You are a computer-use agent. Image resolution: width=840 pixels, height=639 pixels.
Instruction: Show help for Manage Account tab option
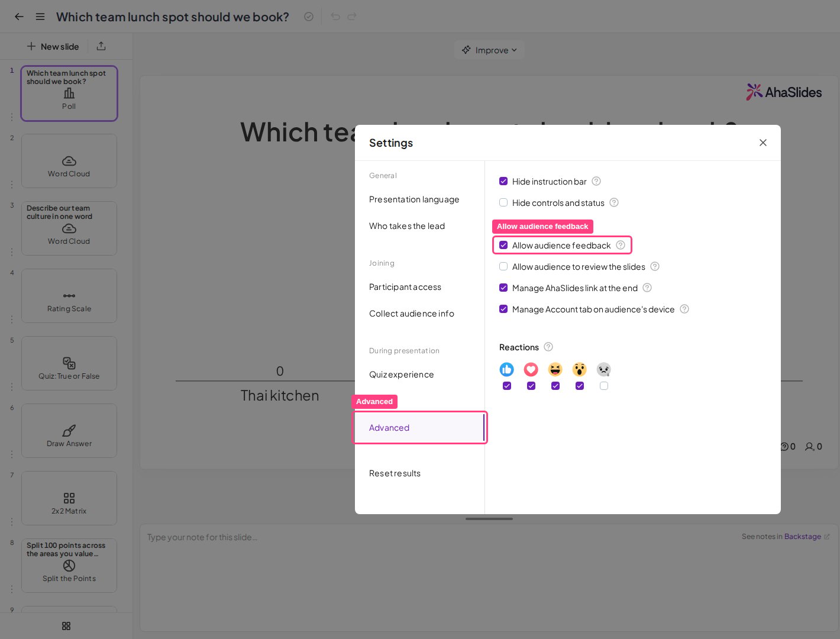click(684, 309)
